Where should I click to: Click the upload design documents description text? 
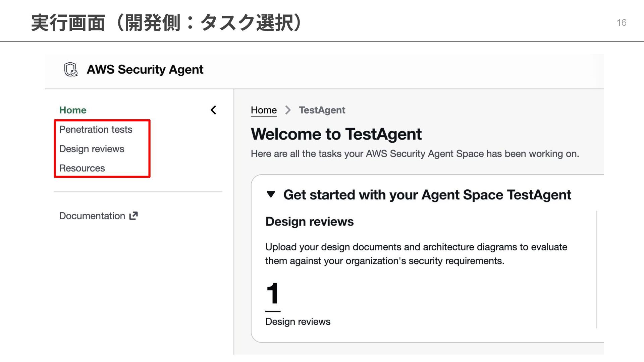pyautogui.click(x=416, y=254)
